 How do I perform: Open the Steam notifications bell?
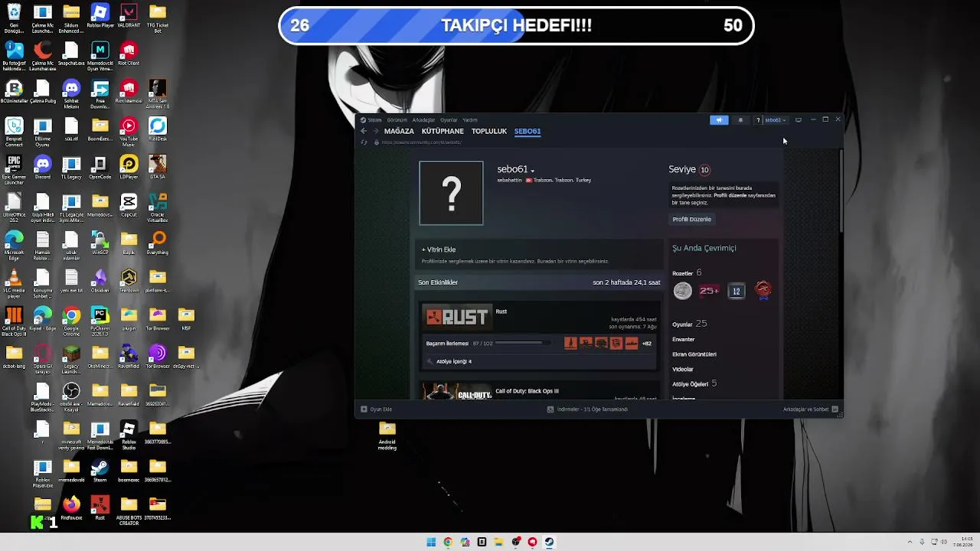(x=740, y=120)
